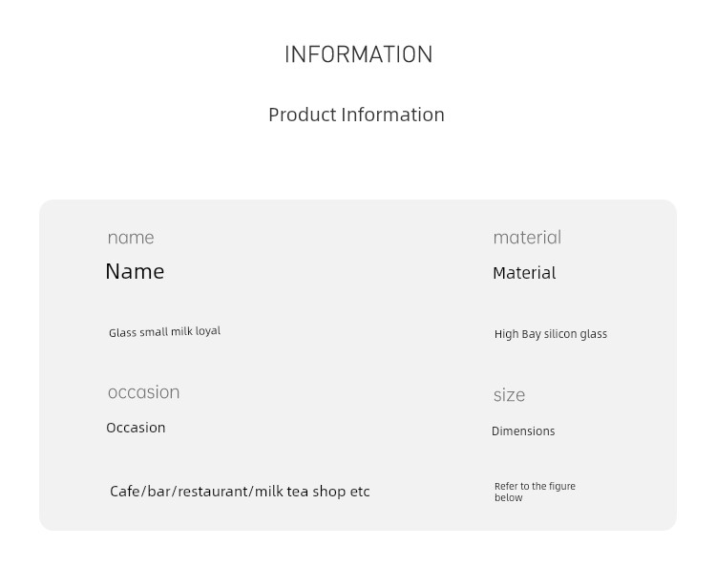Screen dimensions: 716x588
Task: Click the bold Name heading
Action: coord(135,272)
